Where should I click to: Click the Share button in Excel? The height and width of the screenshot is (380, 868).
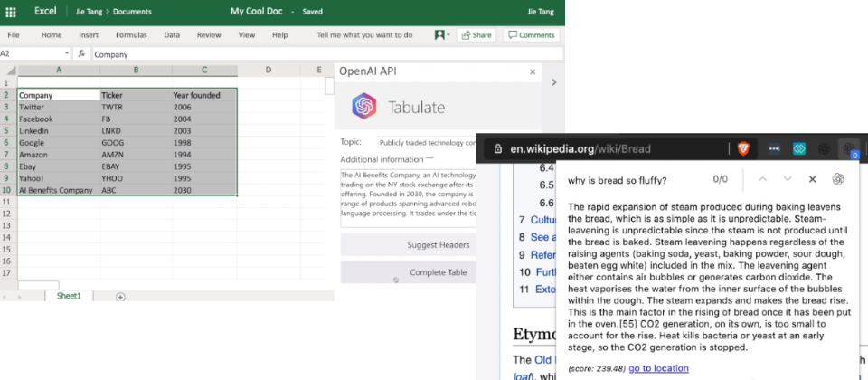point(476,35)
